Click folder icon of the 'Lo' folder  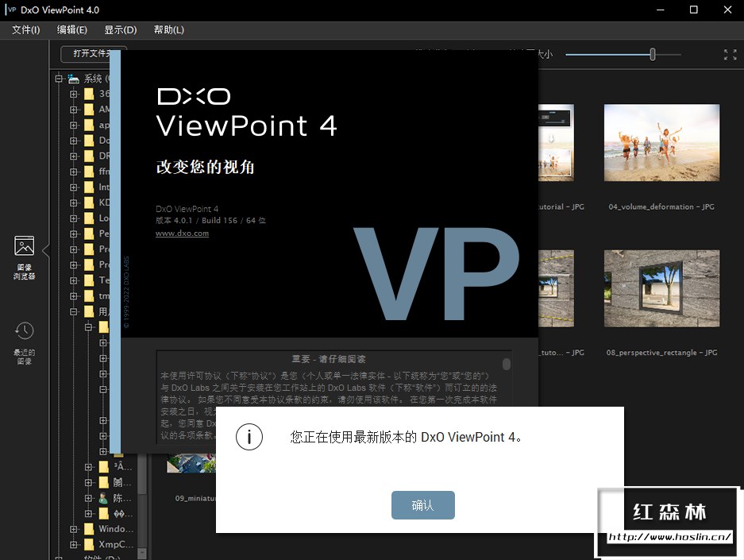tap(89, 218)
